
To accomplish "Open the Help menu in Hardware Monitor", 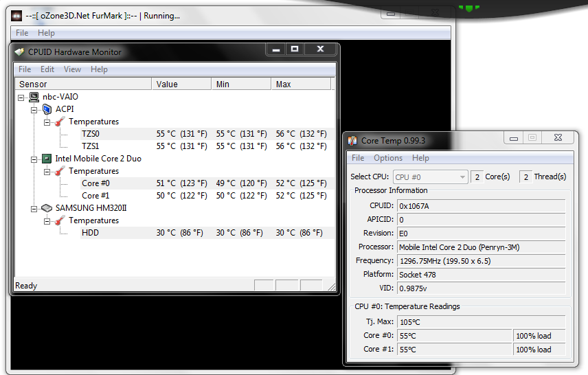I will tap(99, 69).
